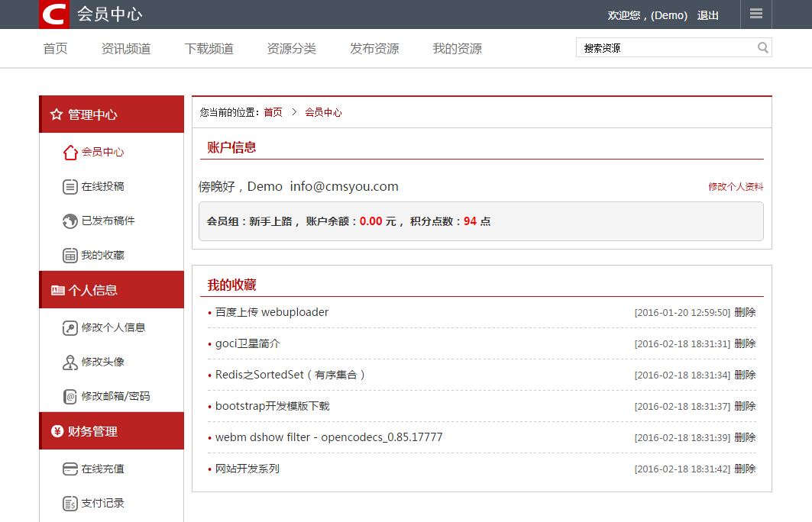Click the avatar icon beside 修改头像
The height and width of the screenshot is (522, 812).
click(70, 362)
